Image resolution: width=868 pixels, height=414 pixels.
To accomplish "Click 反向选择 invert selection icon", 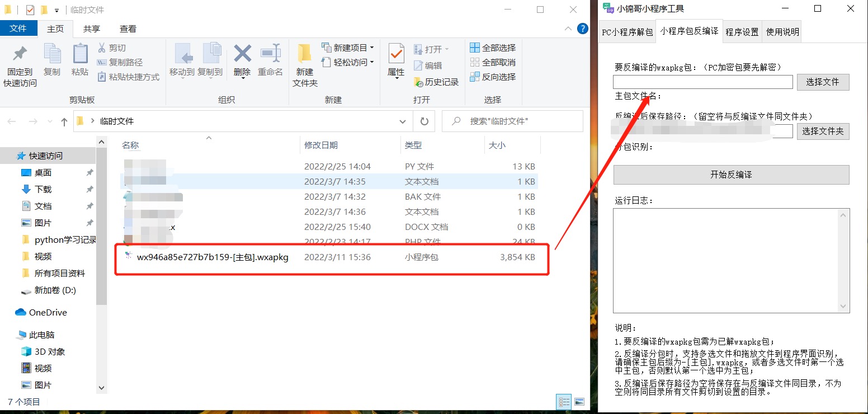I will [x=493, y=77].
